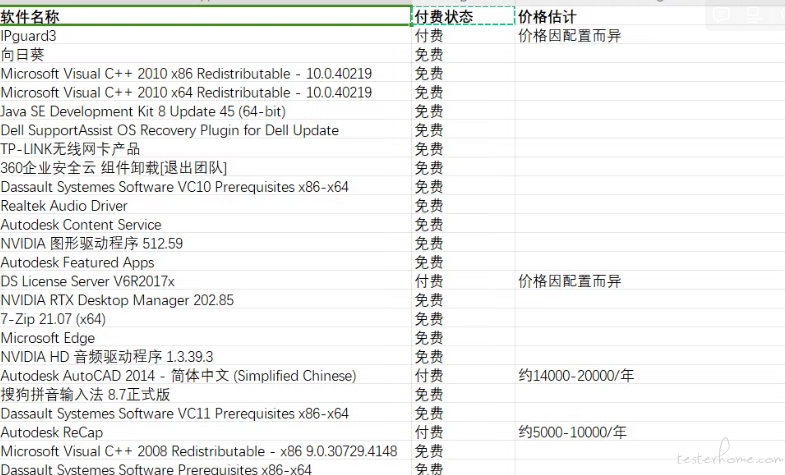Select the Autodesk AutoCAD 2014 cell
This screenshot has height=475, width=785.
[205, 375]
